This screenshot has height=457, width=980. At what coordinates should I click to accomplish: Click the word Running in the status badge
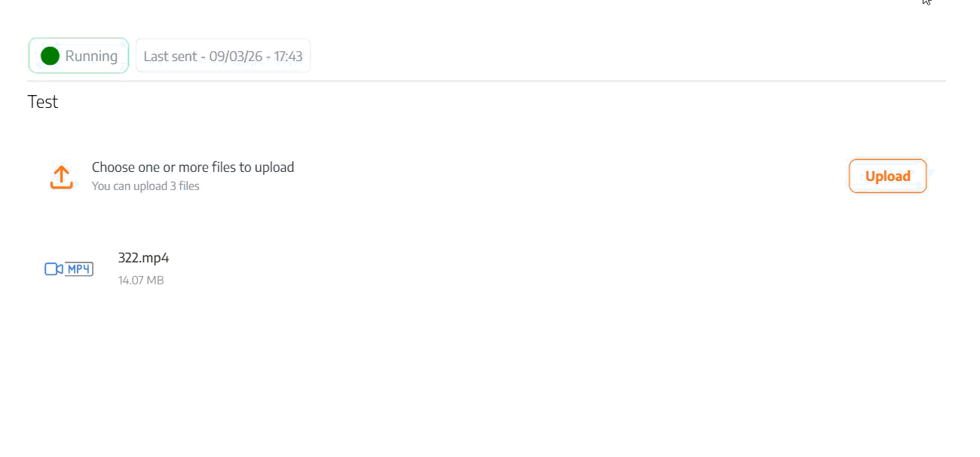pyautogui.click(x=91, y=56)
